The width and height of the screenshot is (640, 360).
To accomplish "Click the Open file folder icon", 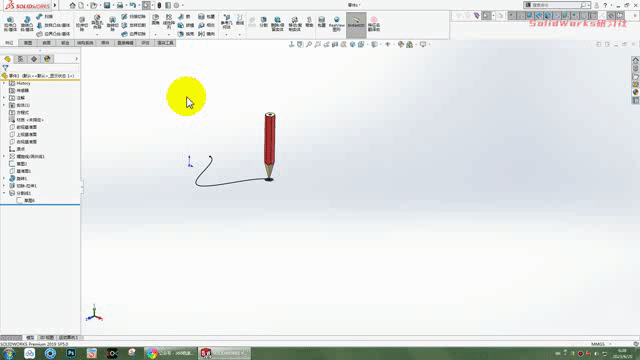I will tap(93, 5).
